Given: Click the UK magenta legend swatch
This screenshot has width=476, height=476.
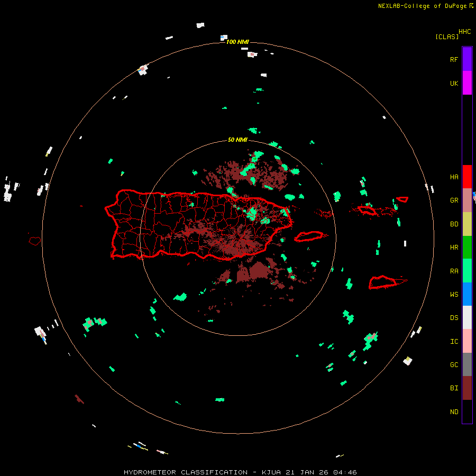Looking at the screenshot, I should [x=467, y=83].
